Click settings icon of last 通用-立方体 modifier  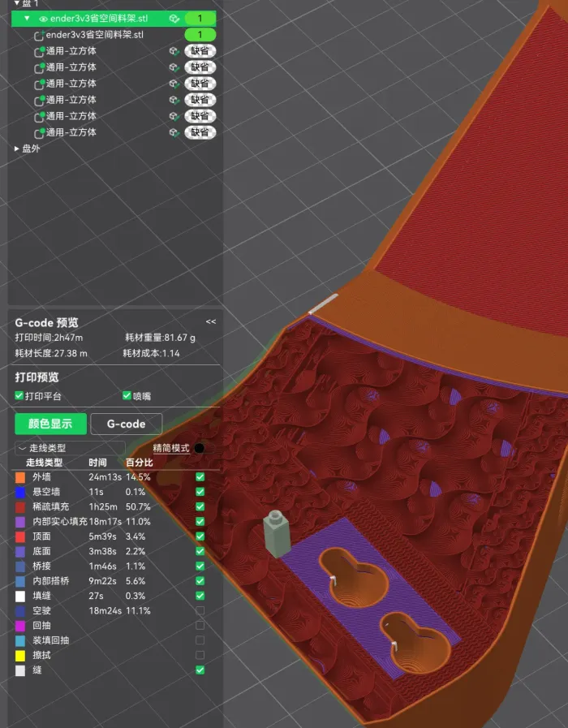tap(174, 132)
